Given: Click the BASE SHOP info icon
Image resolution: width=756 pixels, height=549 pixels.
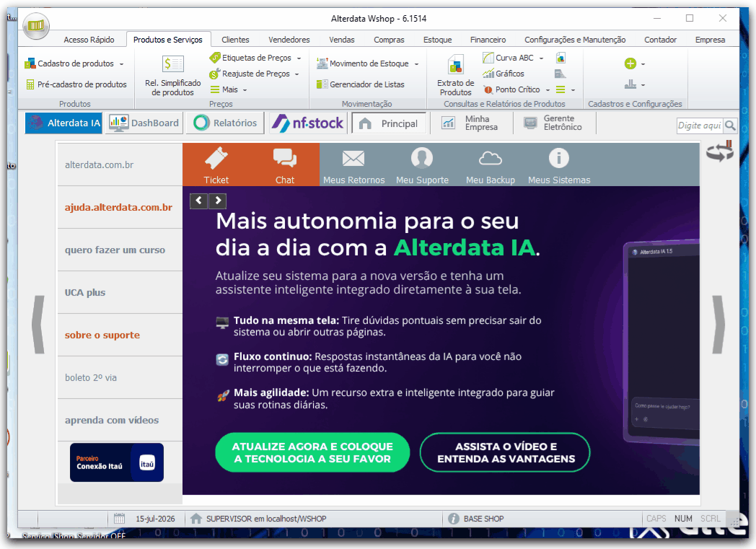Looking at the screenshot, I should [453, 519].
